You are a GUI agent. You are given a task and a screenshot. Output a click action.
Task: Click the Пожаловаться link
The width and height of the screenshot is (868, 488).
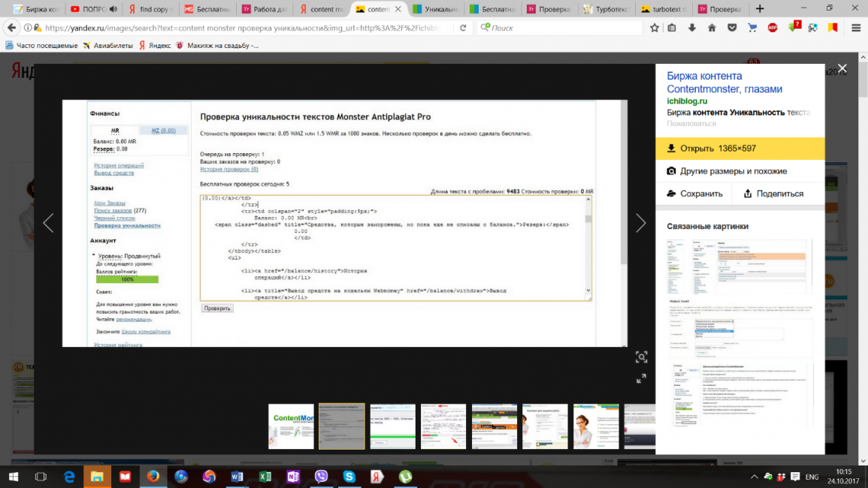tap(691, 123)
